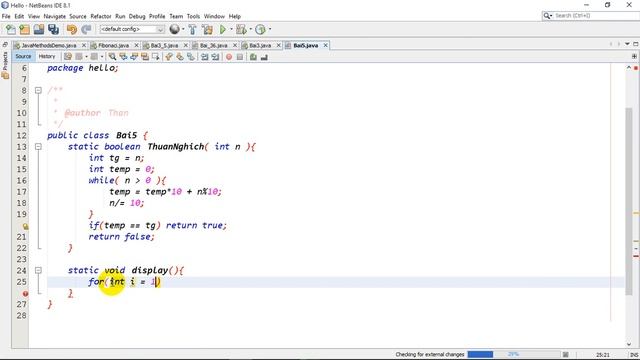Open the Source menu
This screenshot has width=640, height=360.
coord(78,16)
